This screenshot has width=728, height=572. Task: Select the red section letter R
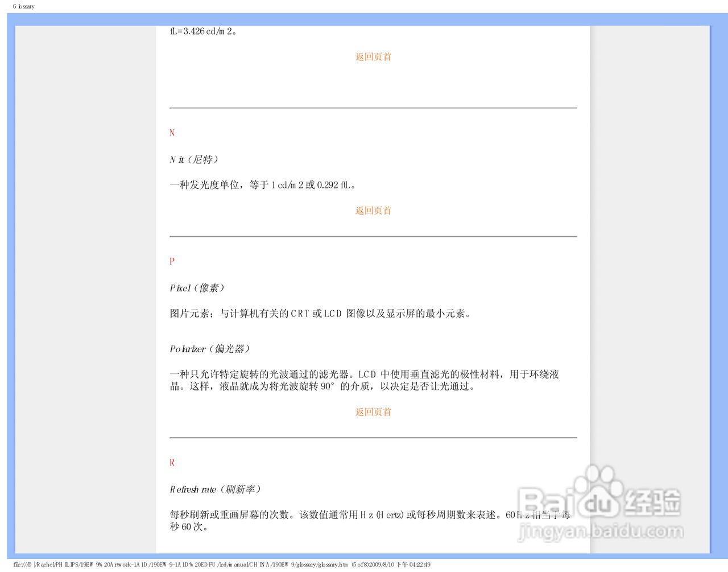click(x=172, y=463)
